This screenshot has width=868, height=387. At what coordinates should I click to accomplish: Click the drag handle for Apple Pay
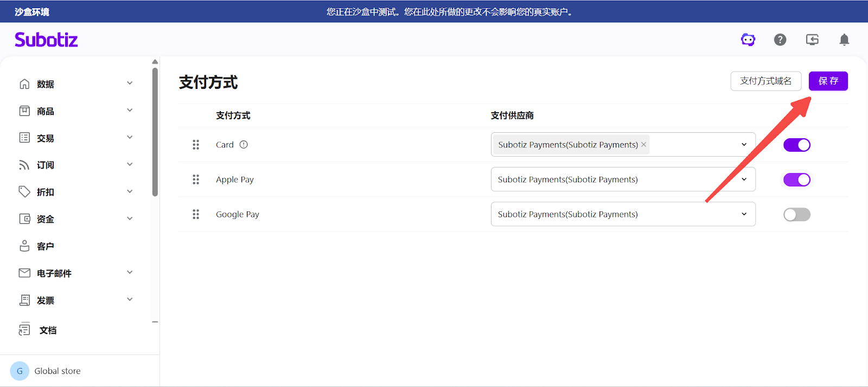point(196,179)
